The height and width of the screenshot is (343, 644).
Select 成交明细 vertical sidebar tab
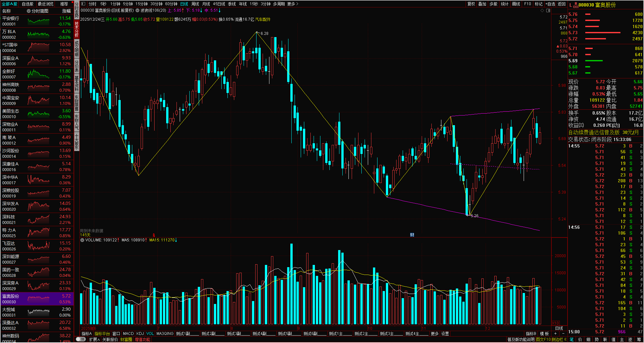pyautogui.click(x=77, y=48)
